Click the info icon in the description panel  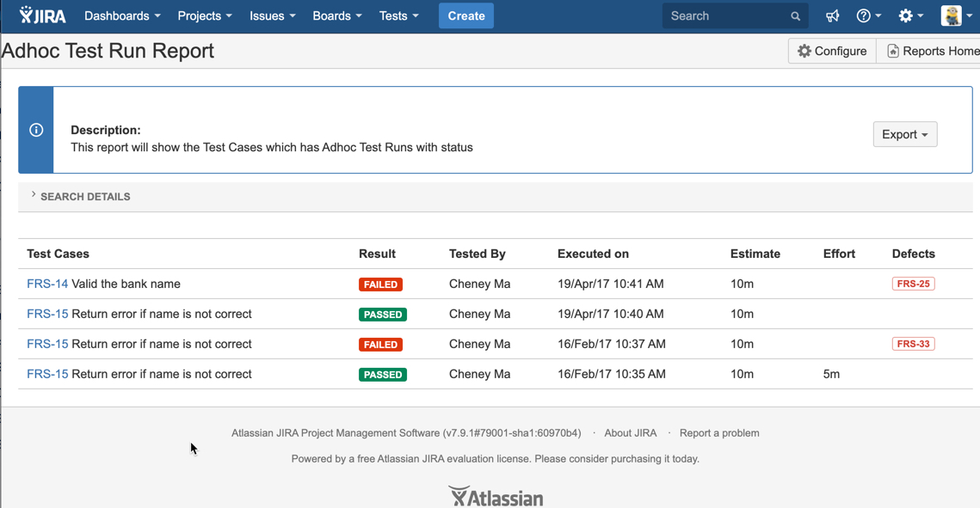(x=36, y=130)
